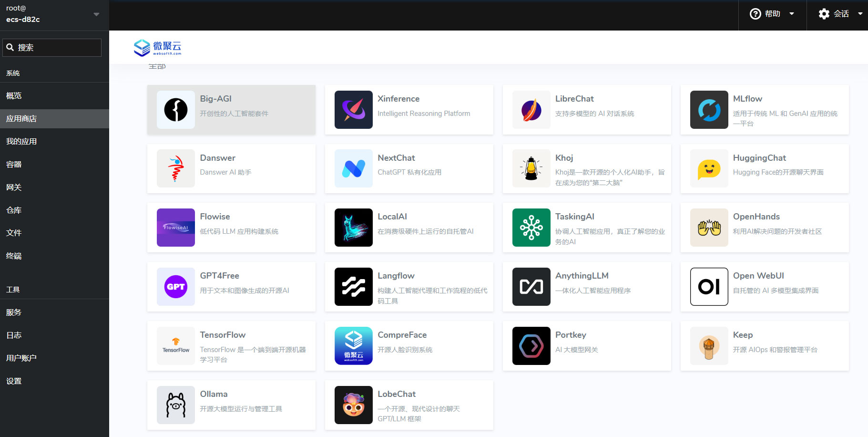This screenshot has width=868, height=437.
Task: Open the 帮助 help dropdown menu
Action: click(x=772, y=14)
